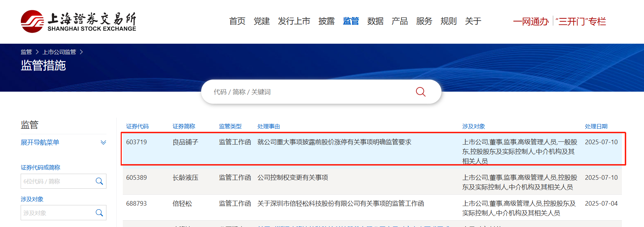Select security code 605389
This screenshot has width=644, height=227.
[136, 178]
